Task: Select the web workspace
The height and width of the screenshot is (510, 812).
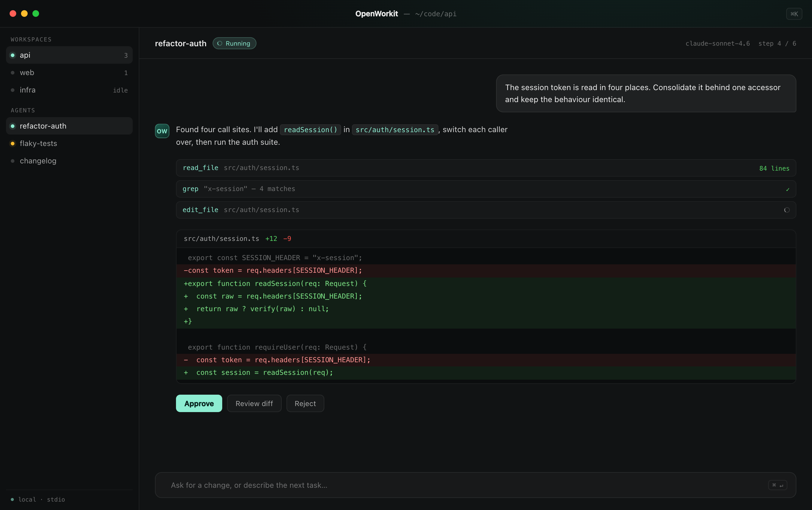Action: (x=69, y=72)
